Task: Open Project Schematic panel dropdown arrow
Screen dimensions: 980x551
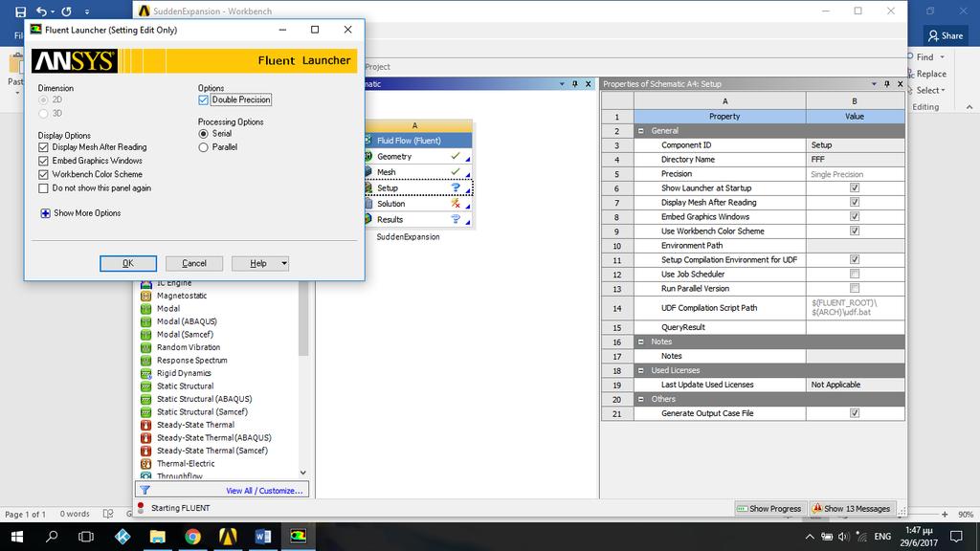Action: 562,84
